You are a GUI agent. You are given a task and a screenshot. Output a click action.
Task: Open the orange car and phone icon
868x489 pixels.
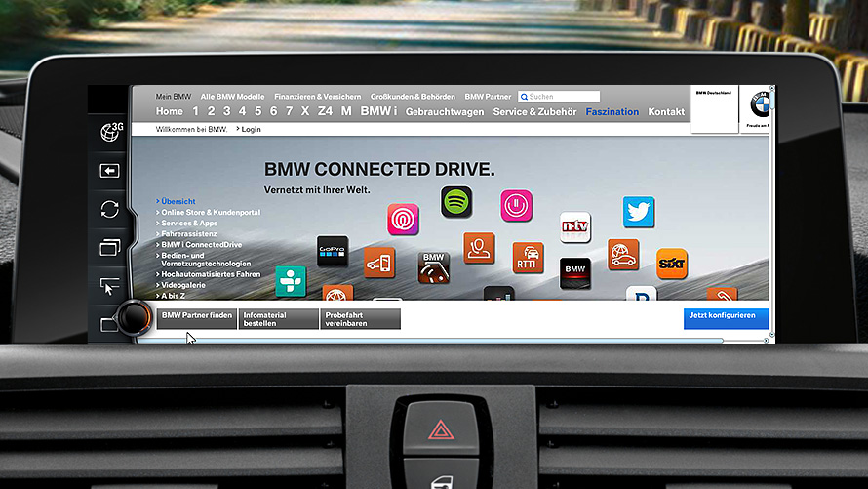click(379, 263)
